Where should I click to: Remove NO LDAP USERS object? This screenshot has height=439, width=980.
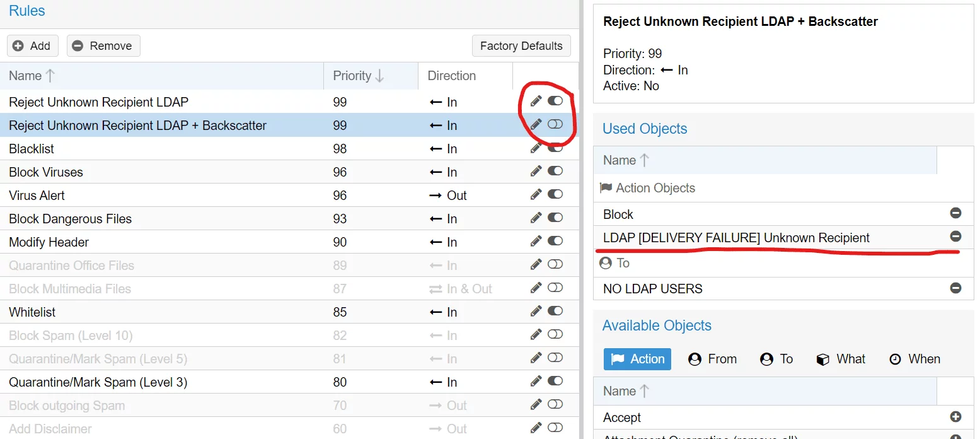pyautogui.click(x=955, y=288)
